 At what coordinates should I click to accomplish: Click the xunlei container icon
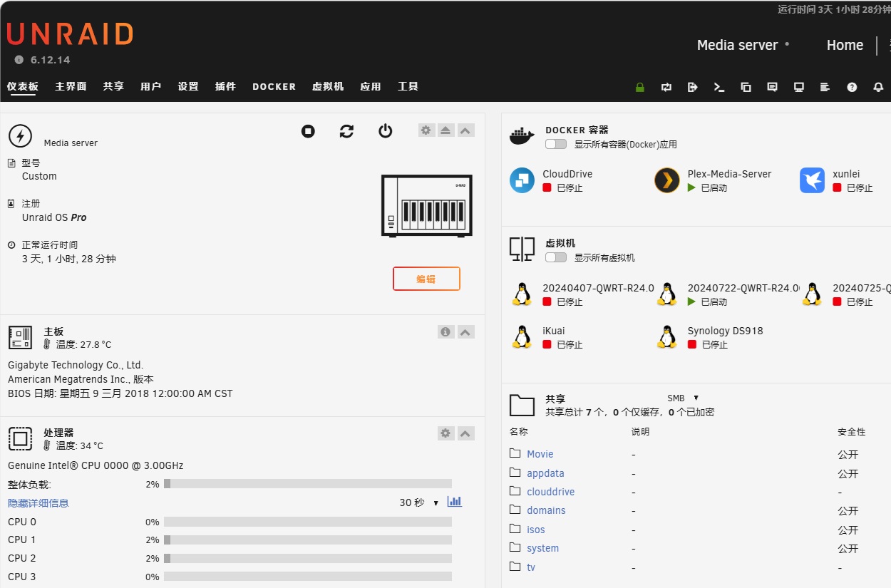click(812, 180)
